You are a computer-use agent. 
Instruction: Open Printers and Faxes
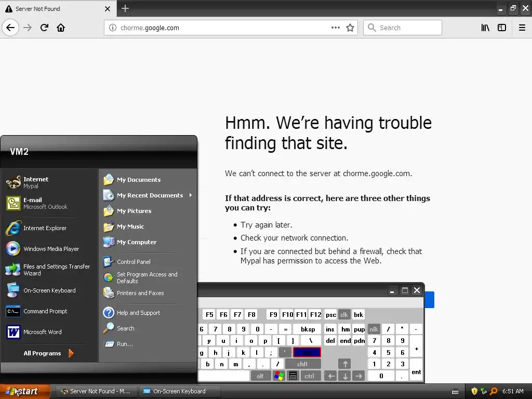point(148,293)
